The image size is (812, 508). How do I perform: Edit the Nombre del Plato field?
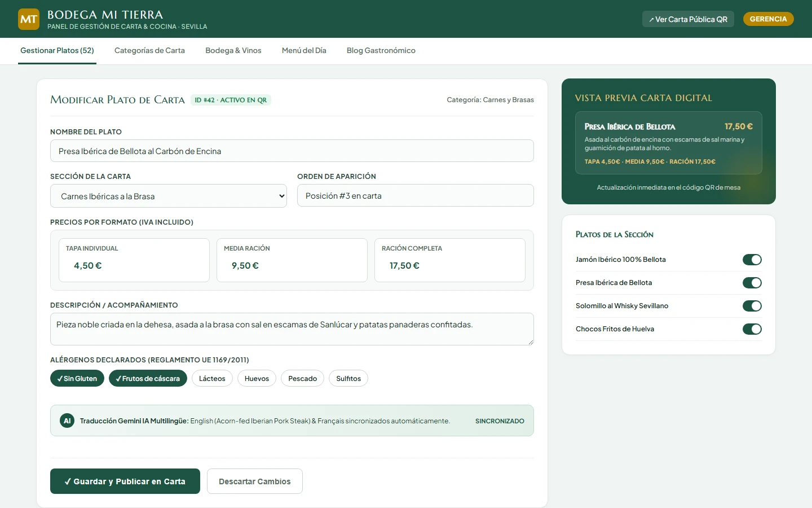click(x=292, y=151)
